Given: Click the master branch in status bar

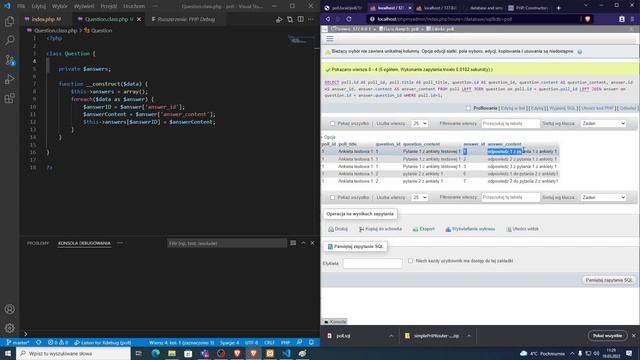Looking at the screenshot, I should coord(18,342).
